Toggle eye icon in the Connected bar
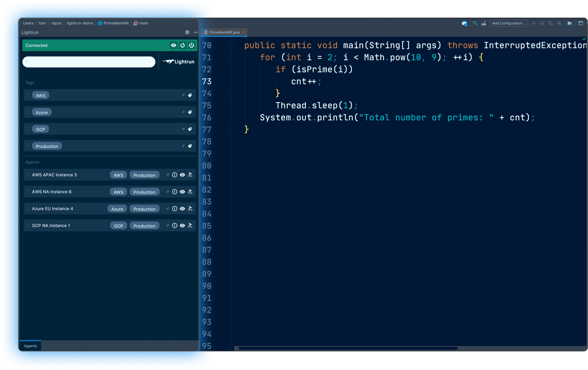Screen dimensions: 588x370 174,45
